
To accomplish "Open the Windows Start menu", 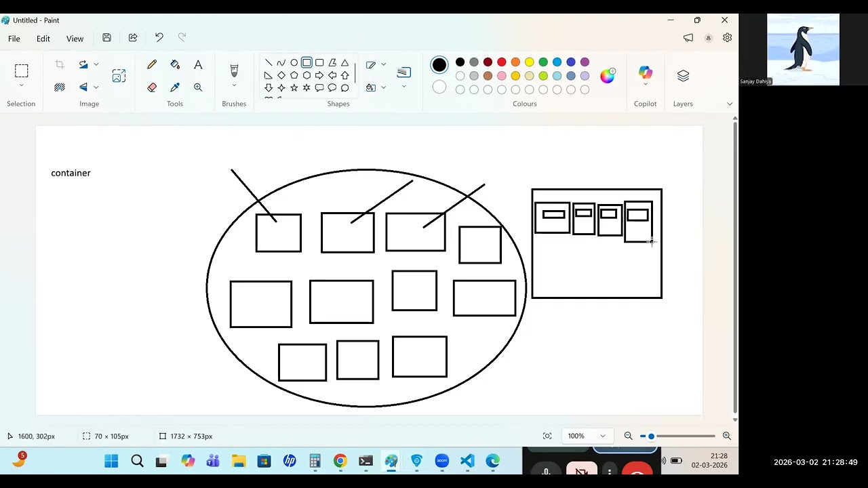I will [x=111, y=462].
